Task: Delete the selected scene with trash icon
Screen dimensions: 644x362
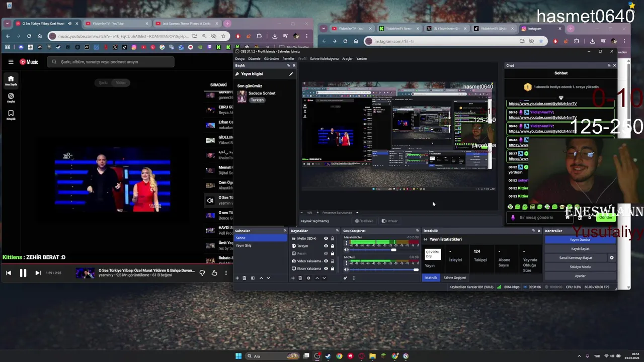Action: coord(245,278)
